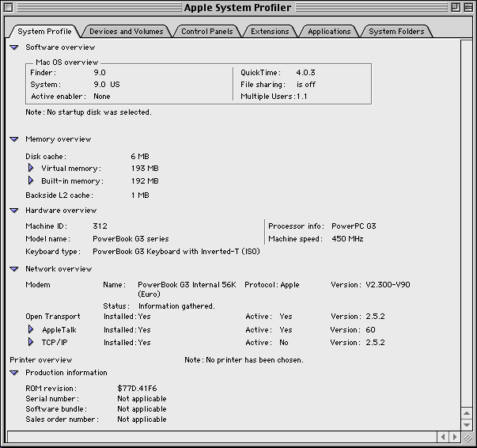Click the AppleTalk Version 60 value

(370, 330)
